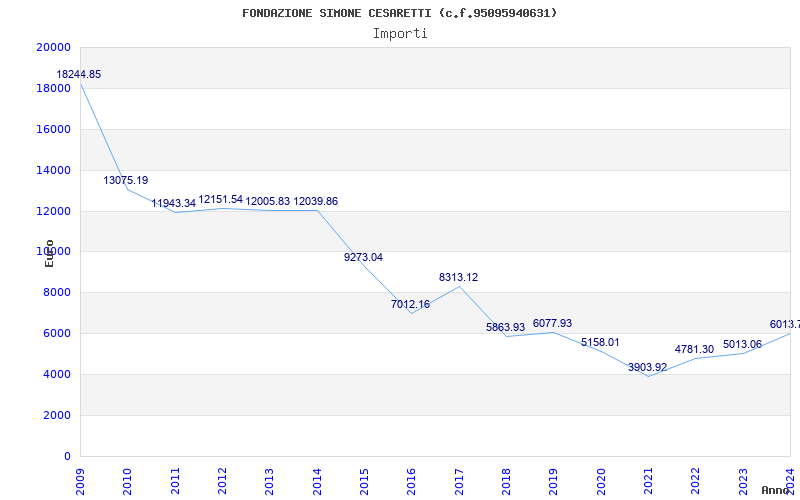Select the data label 12005.83
Screen dimensions: 800x500
point(267,202)
